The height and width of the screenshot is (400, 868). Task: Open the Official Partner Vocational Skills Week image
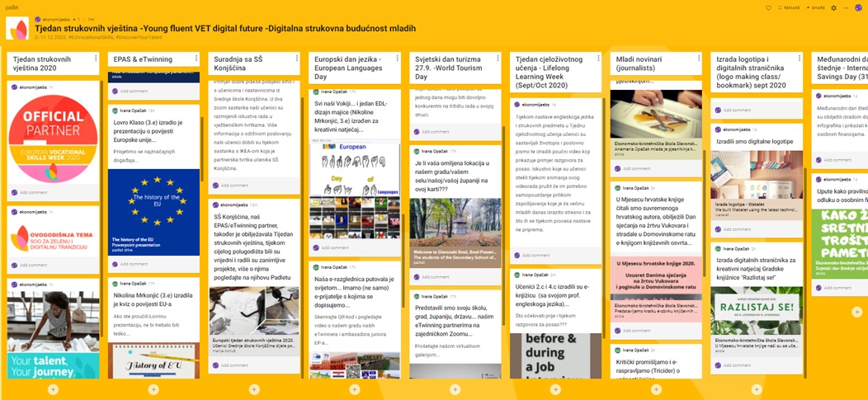pyautogui.click(x=53, y=139)
